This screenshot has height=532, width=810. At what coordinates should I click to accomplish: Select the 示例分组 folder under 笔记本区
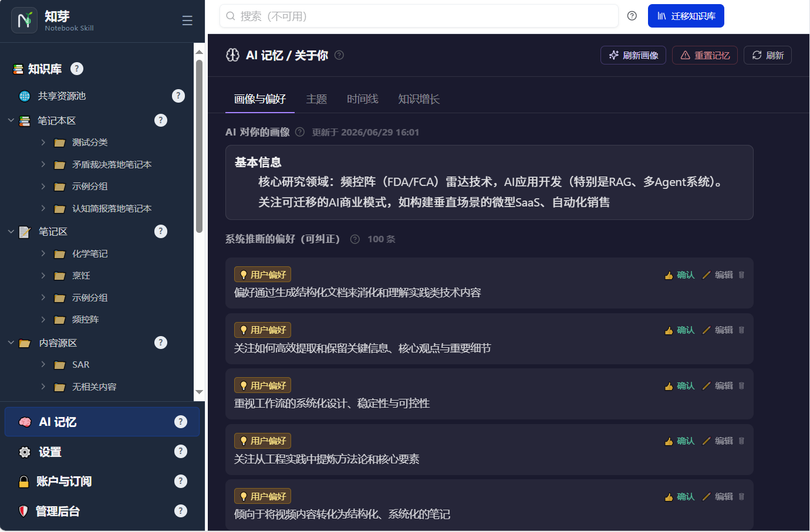point(89,187)
